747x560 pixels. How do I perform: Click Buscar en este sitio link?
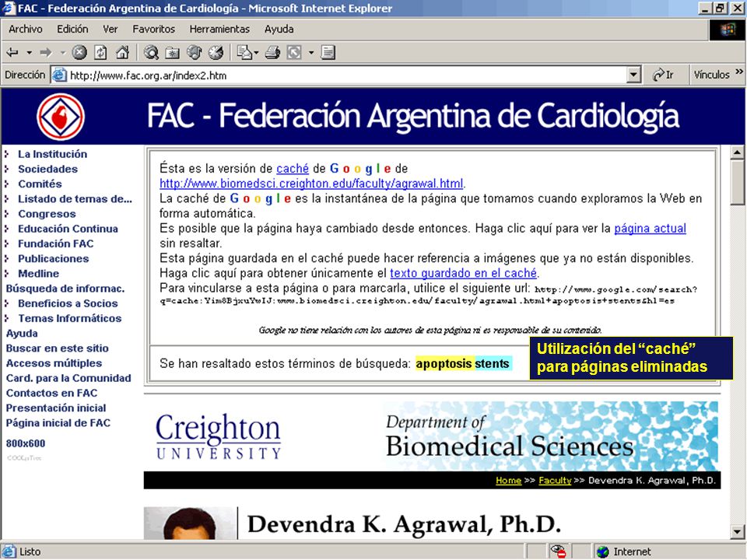click(57, 348)
